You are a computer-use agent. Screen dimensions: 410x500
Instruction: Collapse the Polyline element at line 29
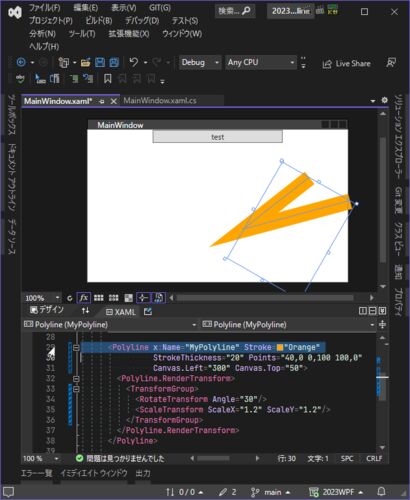coord(76,348)
